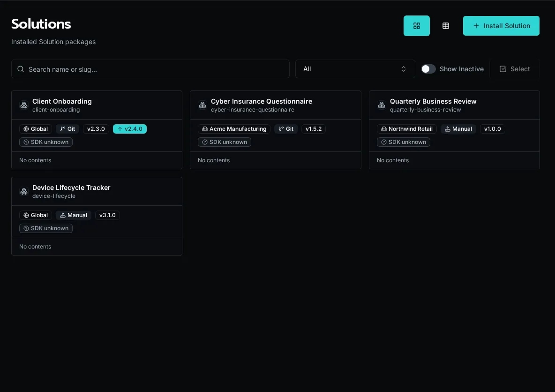Click the Cyber Insurance Questionnaire package icon

[x=202, y=105]
